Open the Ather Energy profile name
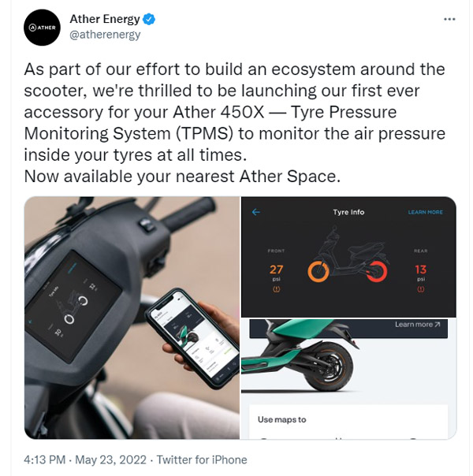This screenshot has width=473, height=476. click(x=104, y=19)
